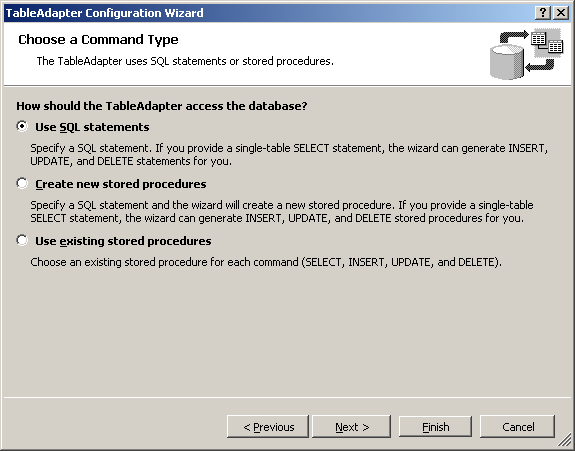Close the TableAdapter Configuration Wizard window
The height and width of the screenshot is (451, 575).
click(x=561, y=13)
